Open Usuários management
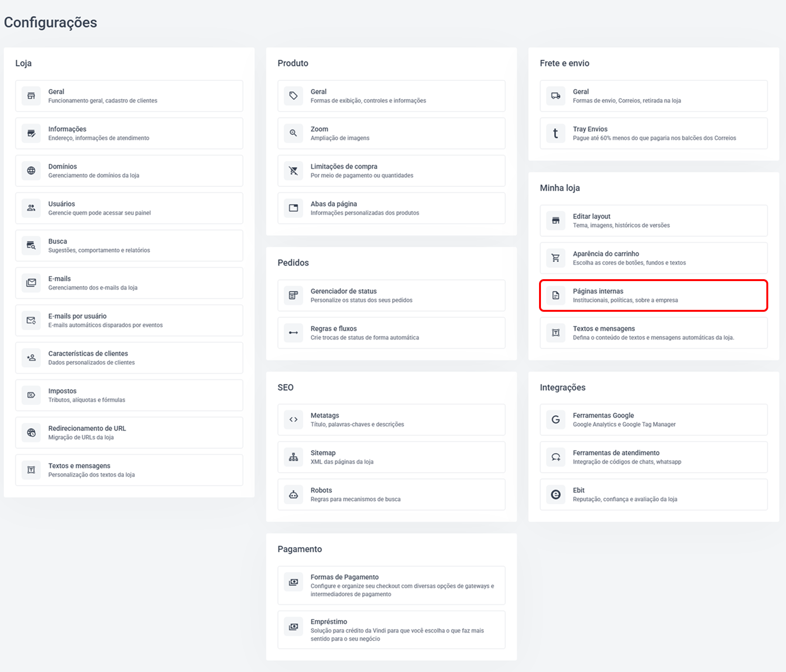 click(x=61, y=204)
